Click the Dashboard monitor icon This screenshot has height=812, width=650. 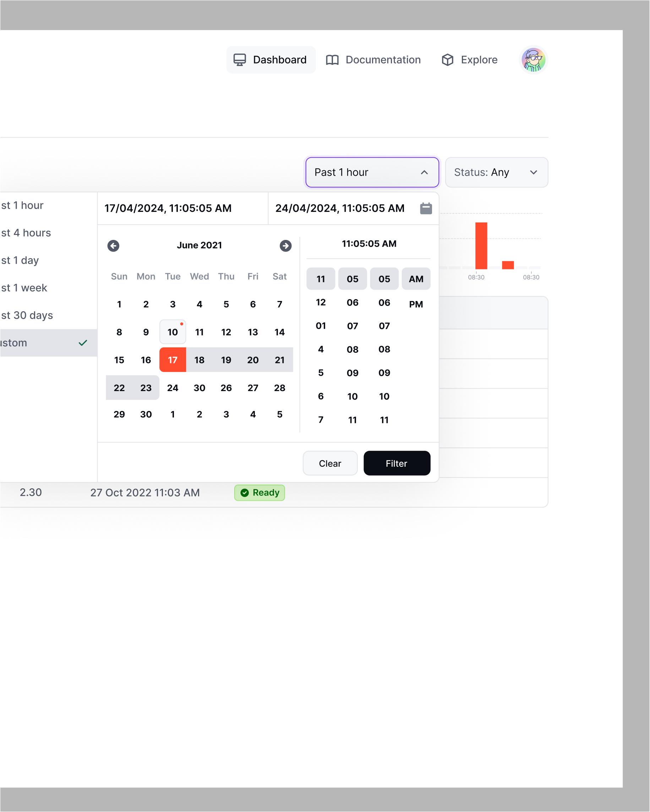[240, 60]
